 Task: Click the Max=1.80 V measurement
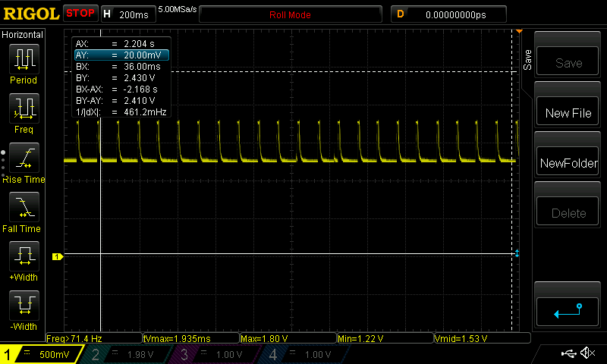point(288,338)
